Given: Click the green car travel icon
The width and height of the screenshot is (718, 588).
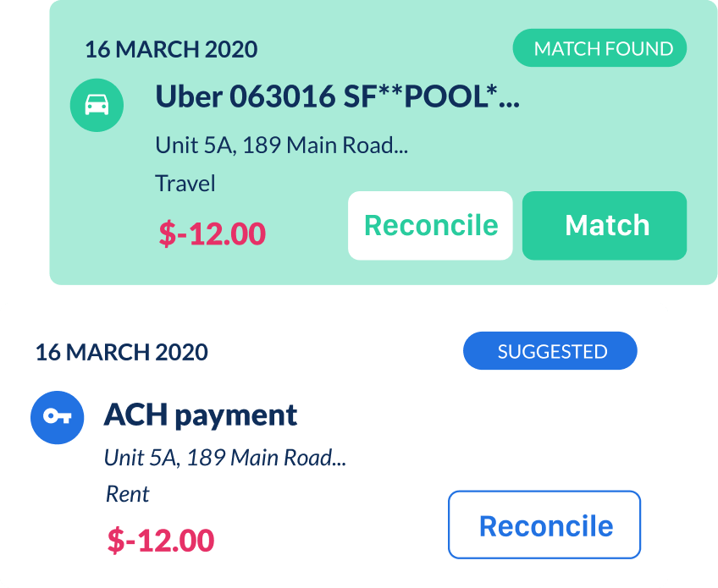Looking at the screenshot, I should click(97, 105).
